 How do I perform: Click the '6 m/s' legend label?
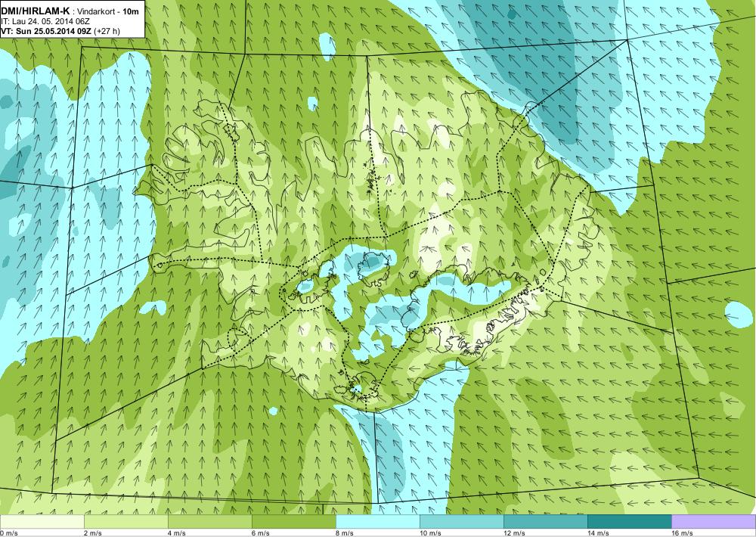click(x=260, y=533)
